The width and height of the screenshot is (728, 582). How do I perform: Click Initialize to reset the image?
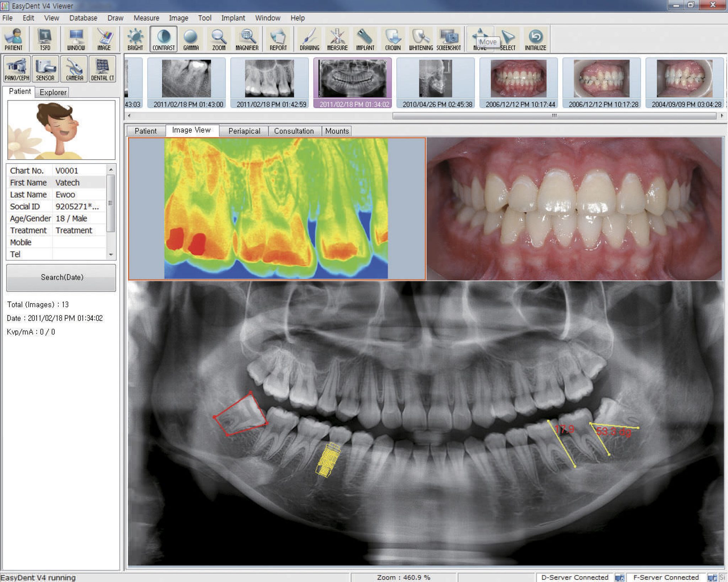pos(536,38)
